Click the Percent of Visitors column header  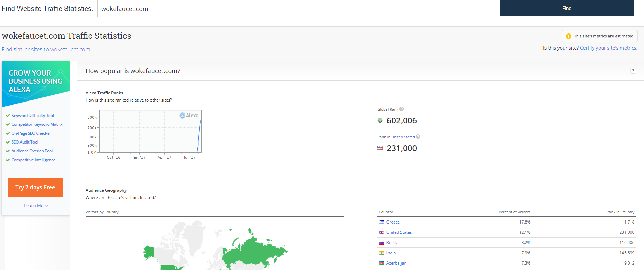tap(514, 212)
